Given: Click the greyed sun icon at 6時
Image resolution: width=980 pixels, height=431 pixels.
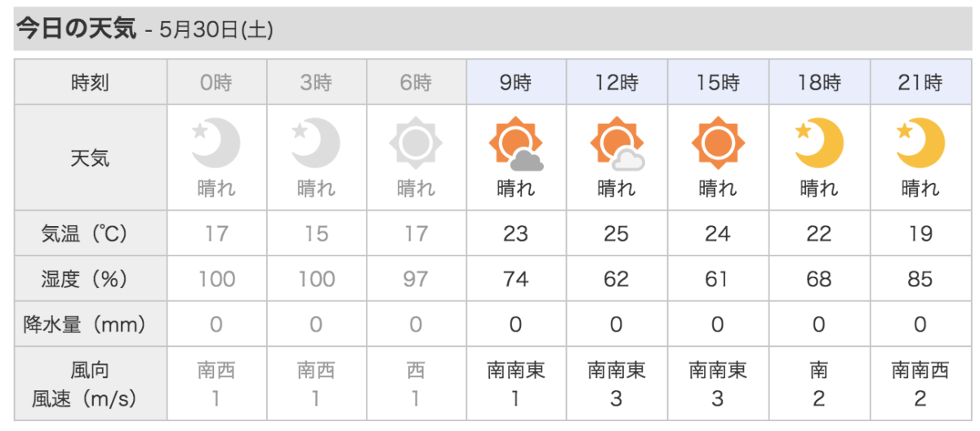Looking at the screenshot, I should [416, 143].
